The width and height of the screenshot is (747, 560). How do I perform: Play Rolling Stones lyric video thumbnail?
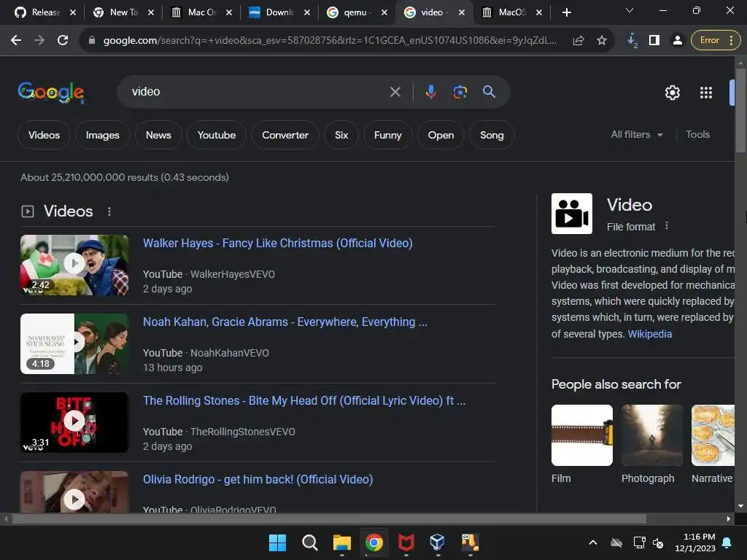point(74,422)
